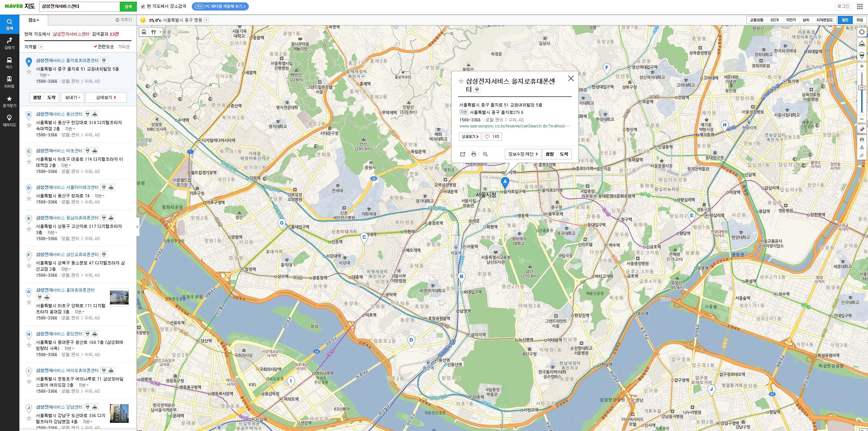Expand the 보내기 send dropdown
868x431 pixels.
[73, 97]
